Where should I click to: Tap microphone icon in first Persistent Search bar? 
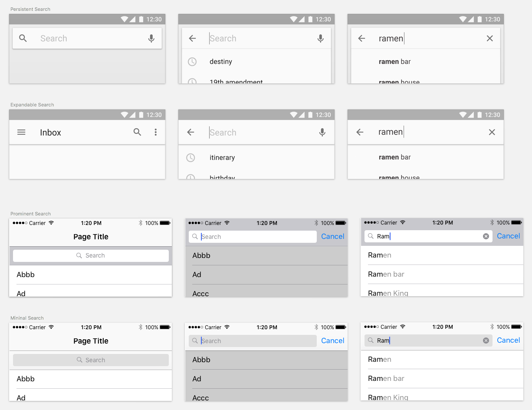151,38
